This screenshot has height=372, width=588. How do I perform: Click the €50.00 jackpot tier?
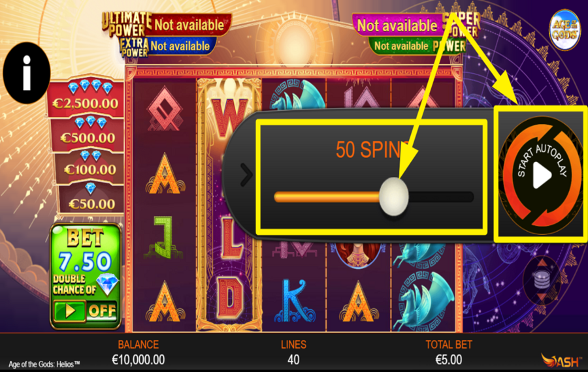91,199
